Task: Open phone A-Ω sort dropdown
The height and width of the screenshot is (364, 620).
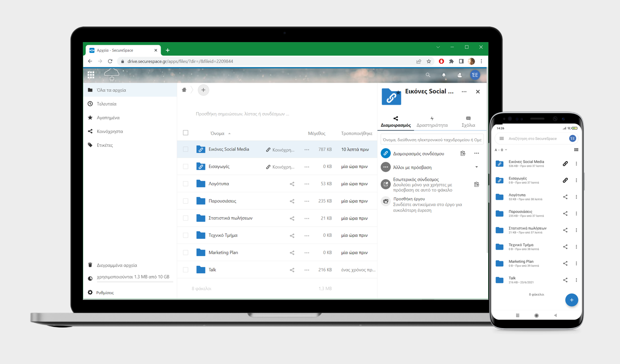Action: [501, 150]
